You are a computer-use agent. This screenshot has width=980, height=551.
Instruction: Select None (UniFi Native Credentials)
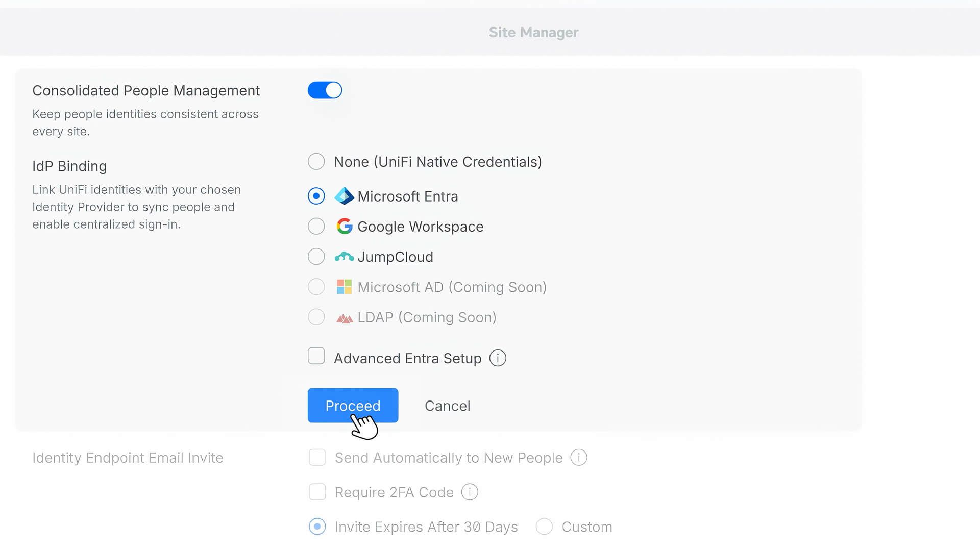coord(316,161)
